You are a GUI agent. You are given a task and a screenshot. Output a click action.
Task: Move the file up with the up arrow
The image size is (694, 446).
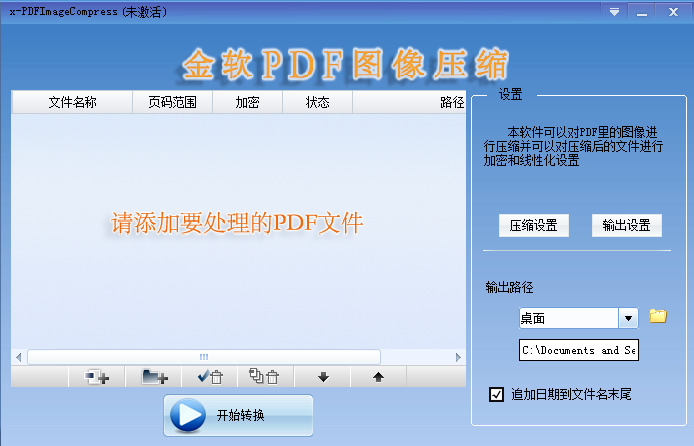point(378,377)
